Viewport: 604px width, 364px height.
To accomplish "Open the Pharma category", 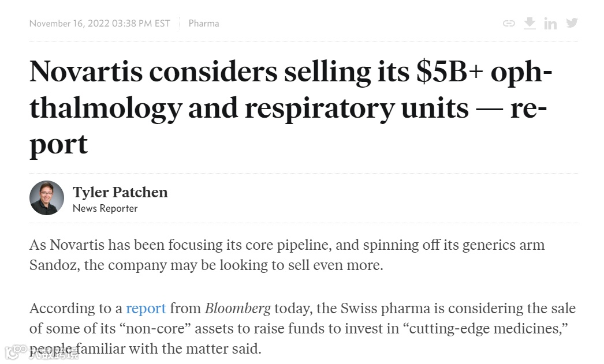I will tap(204, 24).
